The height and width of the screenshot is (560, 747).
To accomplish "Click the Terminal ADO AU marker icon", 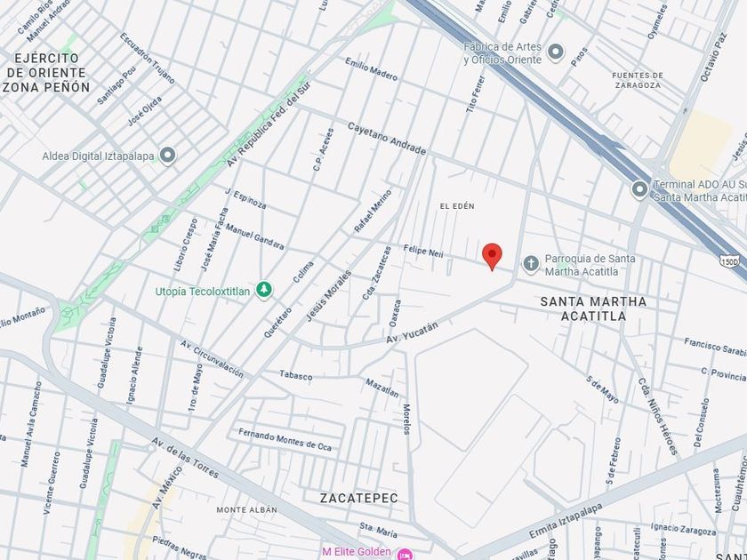I will click(639, 189).
